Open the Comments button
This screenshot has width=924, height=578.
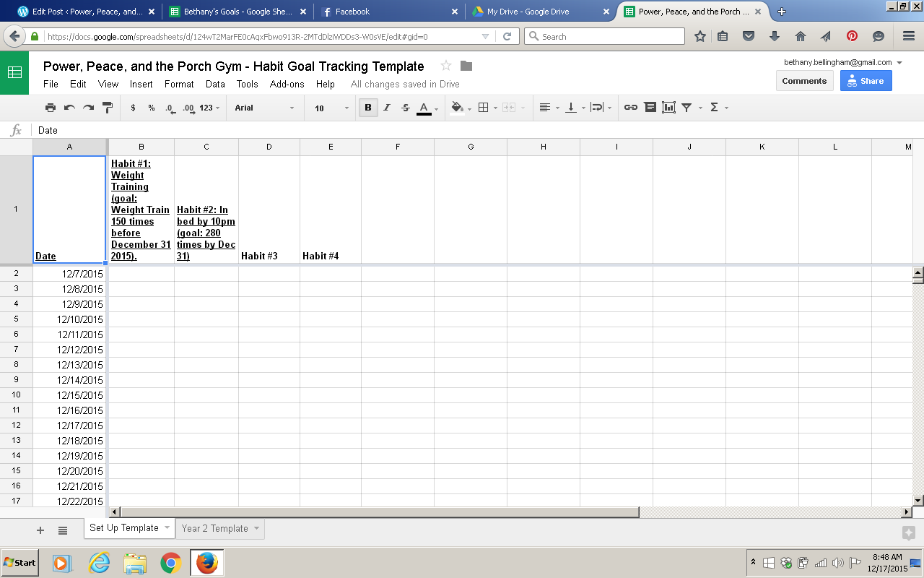(x=804, y=81)
